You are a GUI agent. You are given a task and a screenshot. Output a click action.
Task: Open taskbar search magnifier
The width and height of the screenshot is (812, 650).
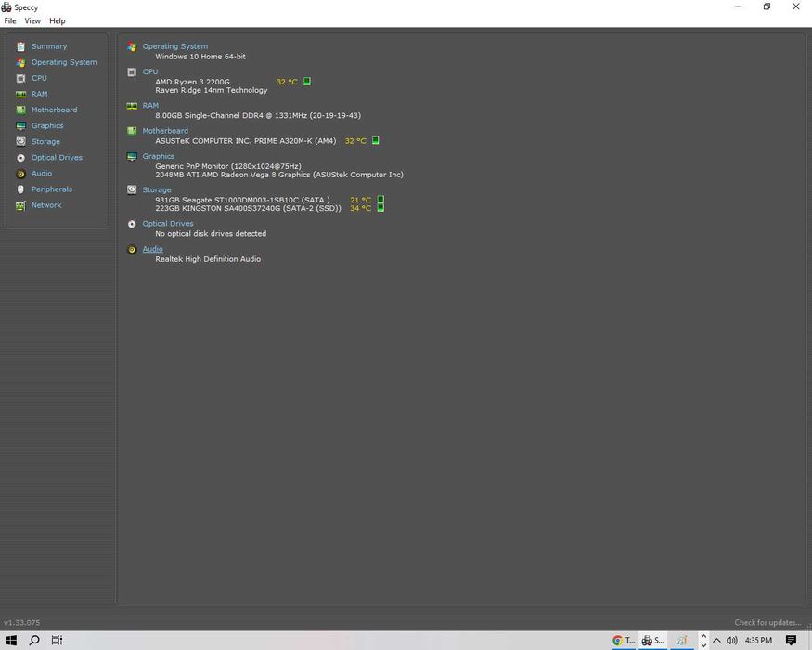click(34, 641)
